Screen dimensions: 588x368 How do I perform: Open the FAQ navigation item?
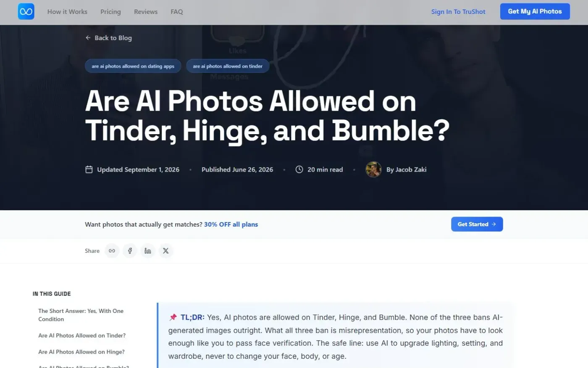177,12
